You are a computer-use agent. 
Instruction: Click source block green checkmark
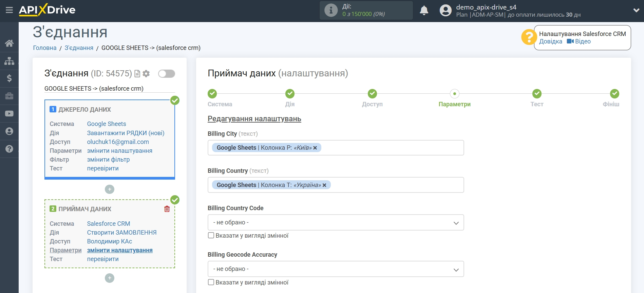coord(175,100)
